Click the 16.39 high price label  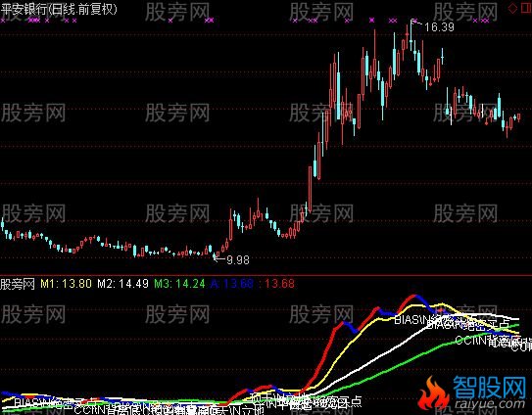point(439,26)
